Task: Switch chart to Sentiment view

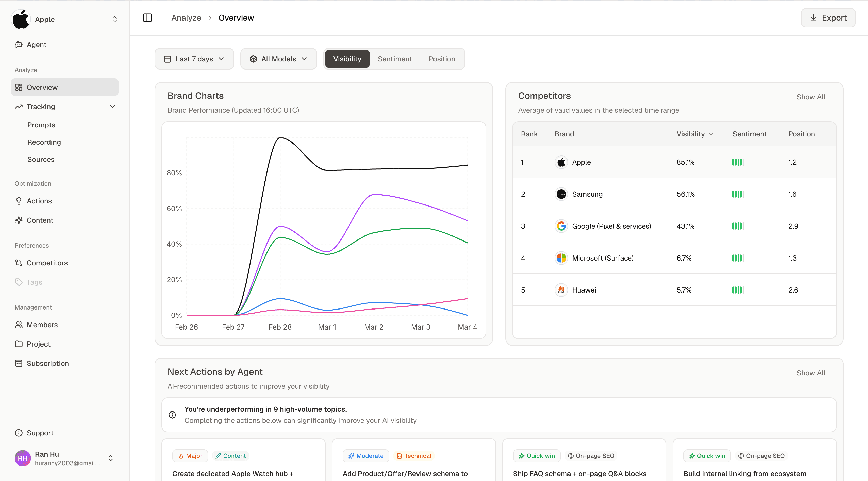Action: (x=395, y=59)
